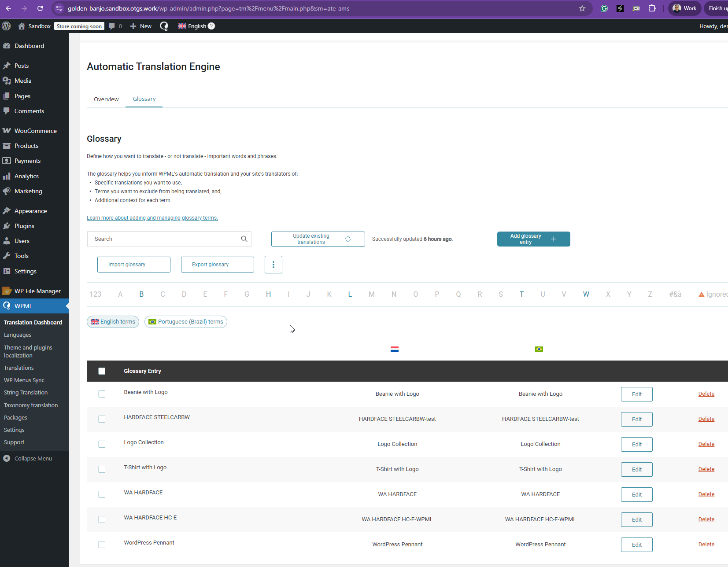
Task: Toggle the Portuguese (Brazil) terms filter
Action: [x=186, y=322]
